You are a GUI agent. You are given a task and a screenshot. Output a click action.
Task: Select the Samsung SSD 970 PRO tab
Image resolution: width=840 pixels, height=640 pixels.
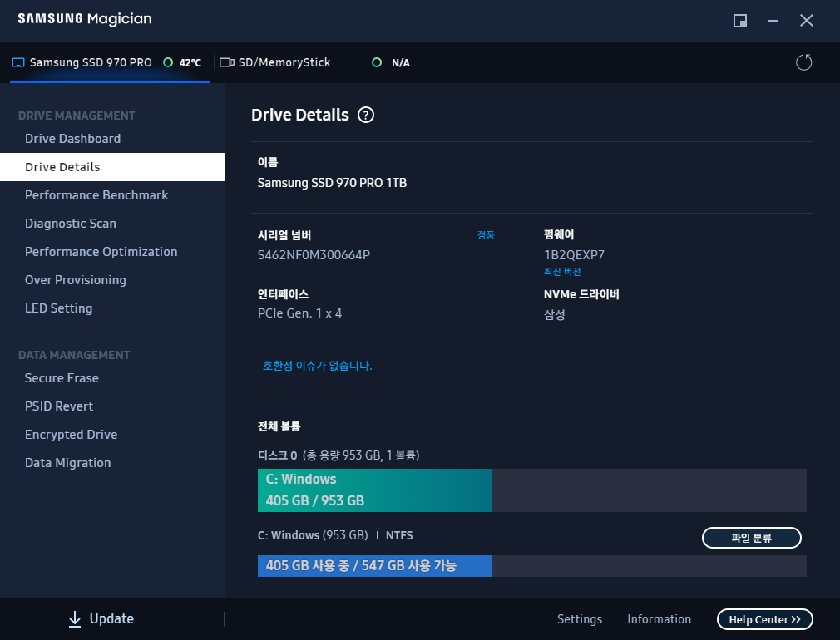coord(109,62)
